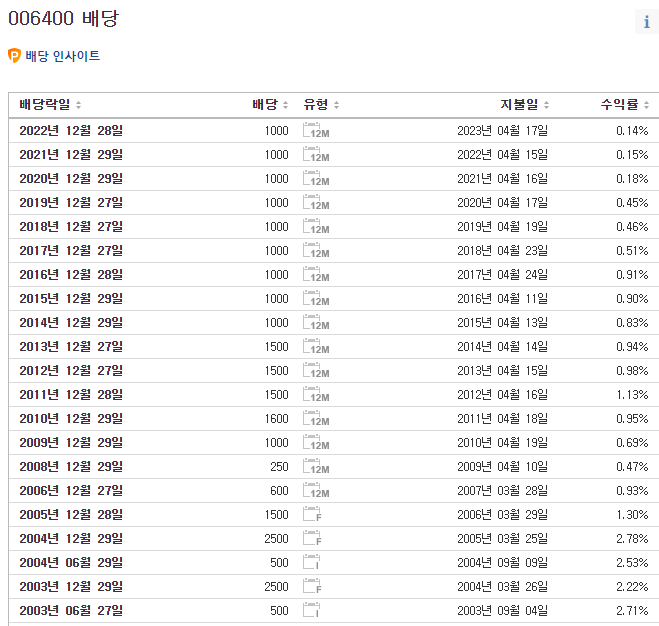Click payment date 2007년 03월 28일
659x626 pixels.
pyautogui.click(x=503, y=490)
